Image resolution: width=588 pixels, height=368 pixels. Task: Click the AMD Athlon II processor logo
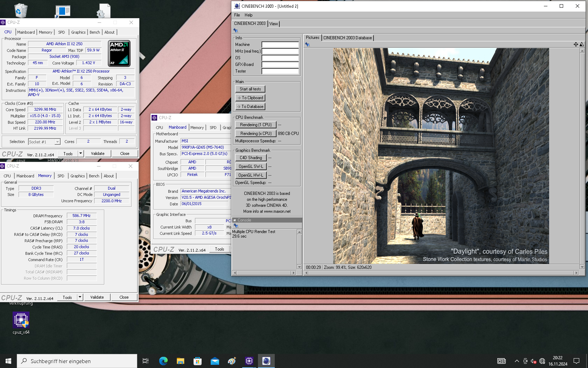tap(119, 53)
